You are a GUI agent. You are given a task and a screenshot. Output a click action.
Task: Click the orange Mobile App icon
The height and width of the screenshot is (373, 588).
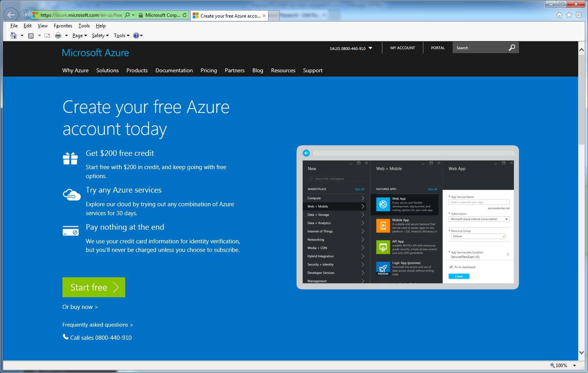point(383,225)
